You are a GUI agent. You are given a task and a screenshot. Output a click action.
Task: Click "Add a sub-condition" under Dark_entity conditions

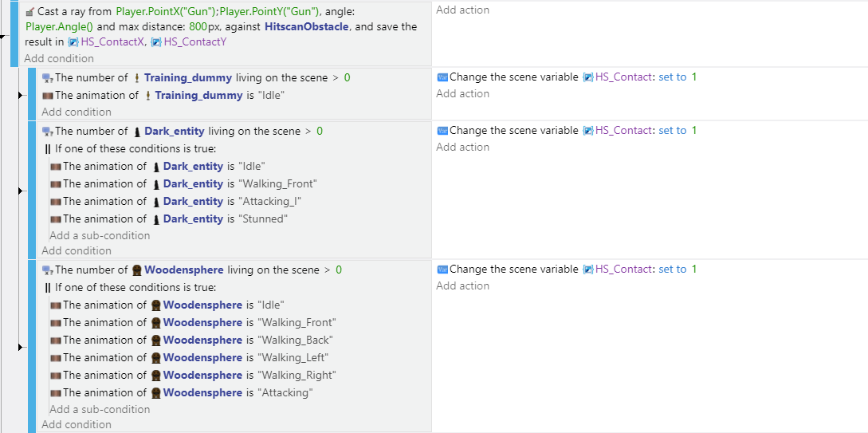(100, 235)
